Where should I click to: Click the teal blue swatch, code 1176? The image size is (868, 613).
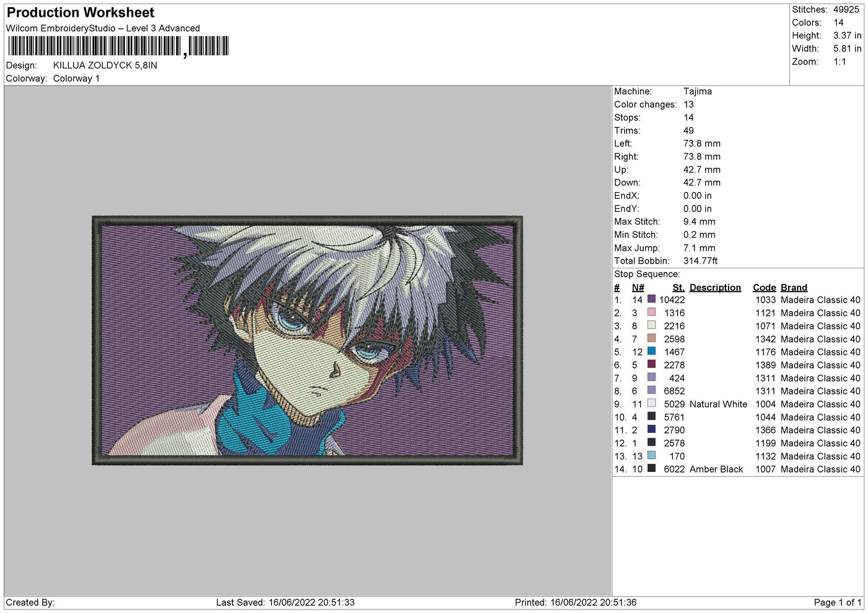(x=651, y=352)
